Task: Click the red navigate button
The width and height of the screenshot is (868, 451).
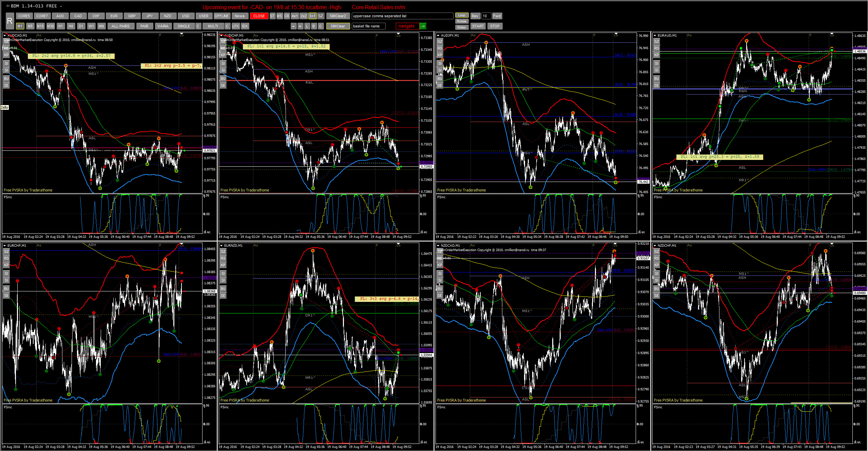Action: click(x=407, y=26)
